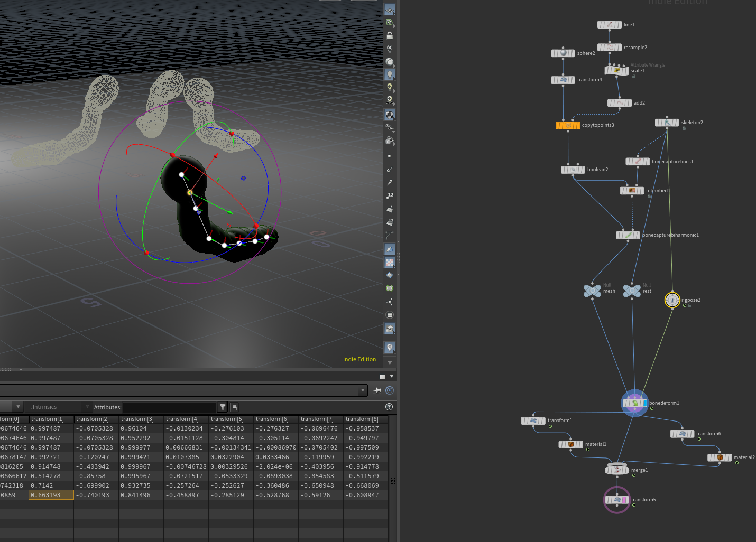
Task: Click the Attributes filter text field
Action: (x=170, y=407)
